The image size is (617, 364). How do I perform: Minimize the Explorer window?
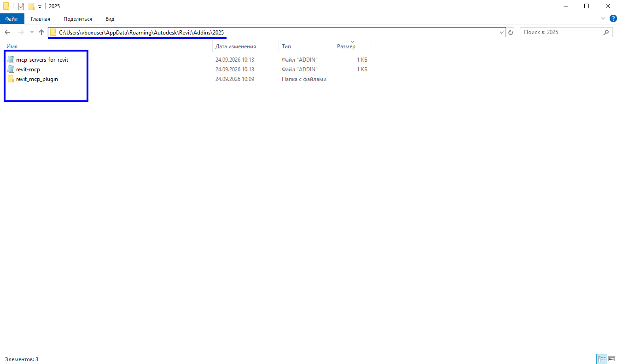[565, 6]
